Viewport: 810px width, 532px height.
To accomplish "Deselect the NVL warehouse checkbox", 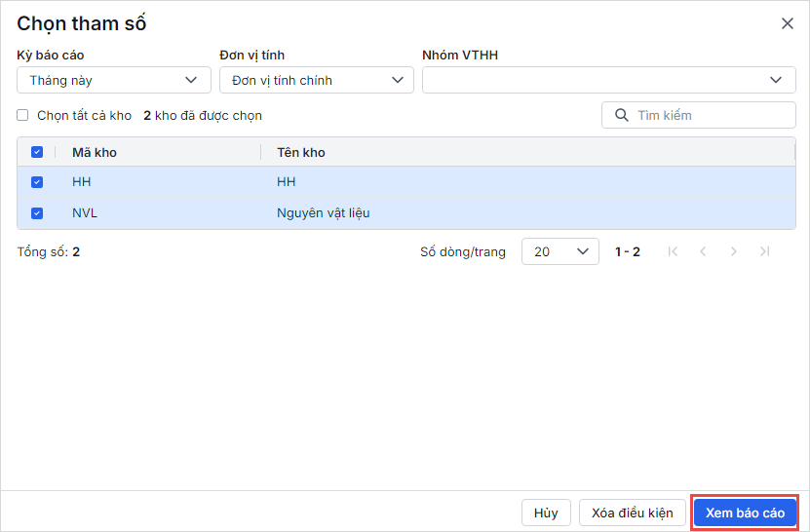I will click(x=37, y=213).
